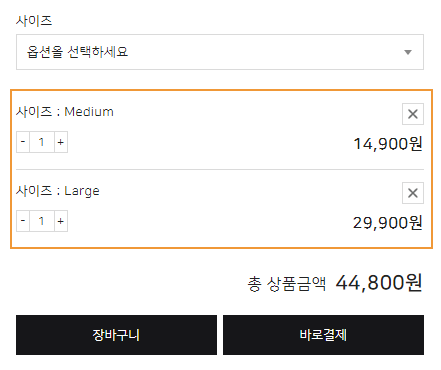Select the 사이즈 : Medium label
The height and width of the screenshot is (370, 441).
pos(65,112)
